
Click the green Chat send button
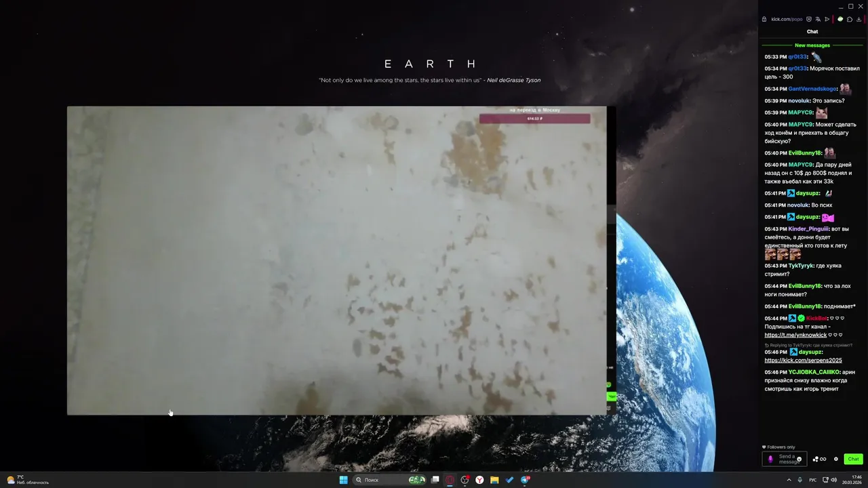[x=853, y=459]
